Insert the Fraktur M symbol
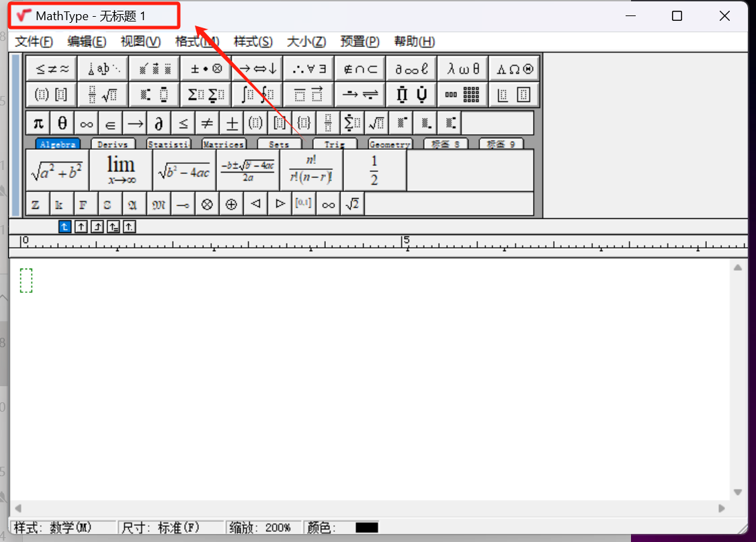Screen dimensions: 756x542 [x=159, y=204]
